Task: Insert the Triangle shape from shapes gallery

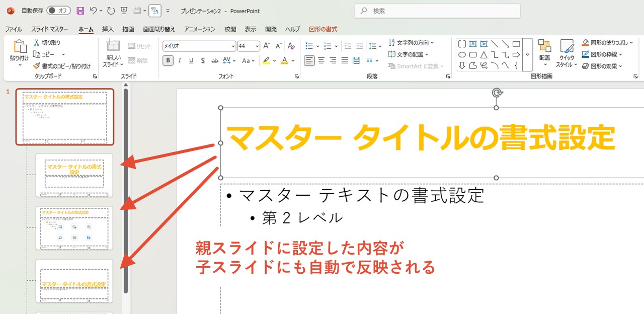Action: pyautogui.click(x=484, y=54)
